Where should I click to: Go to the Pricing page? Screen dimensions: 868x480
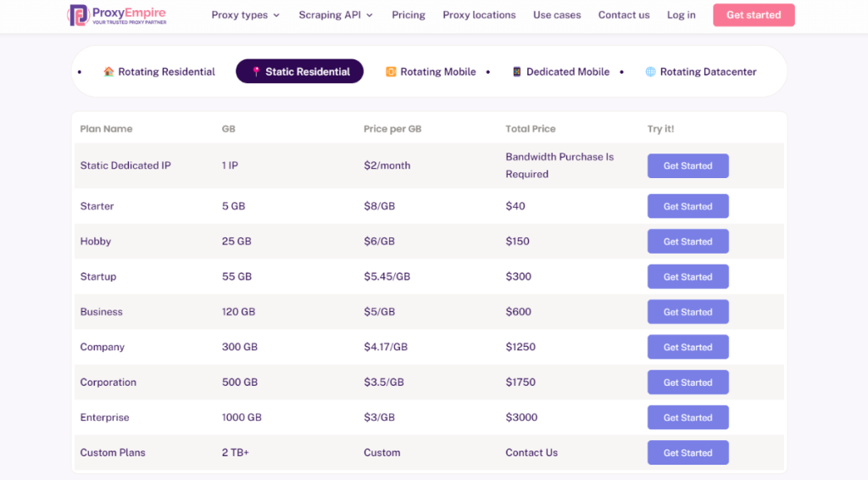click(409, 15)
